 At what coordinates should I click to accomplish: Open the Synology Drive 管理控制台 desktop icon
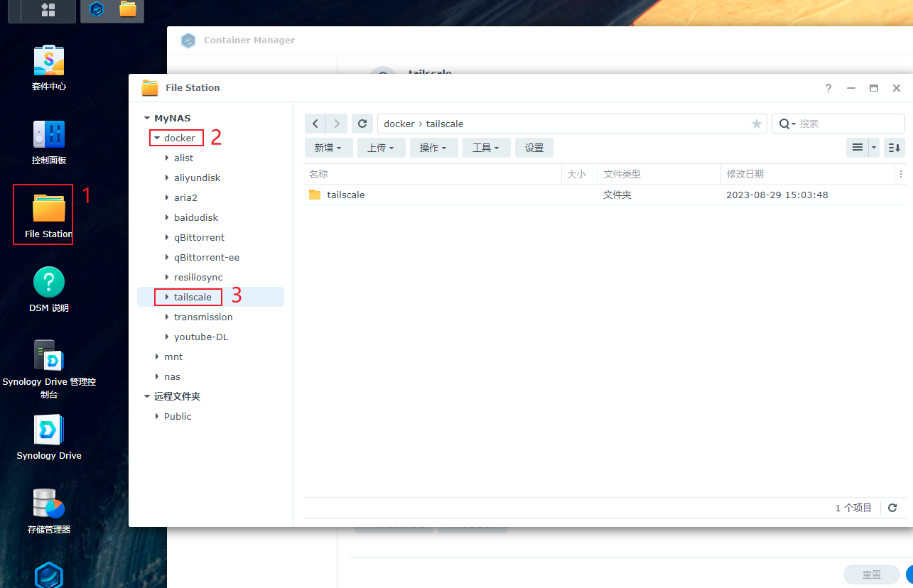click(49, 370)
